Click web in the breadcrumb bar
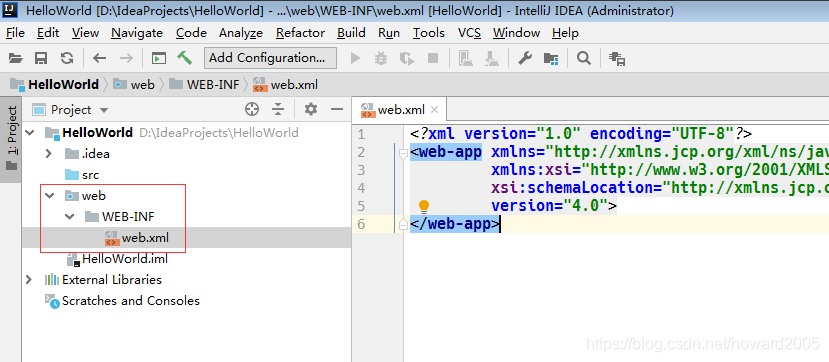Viewport: 829px width, 362px height. [x=134, y=85]
